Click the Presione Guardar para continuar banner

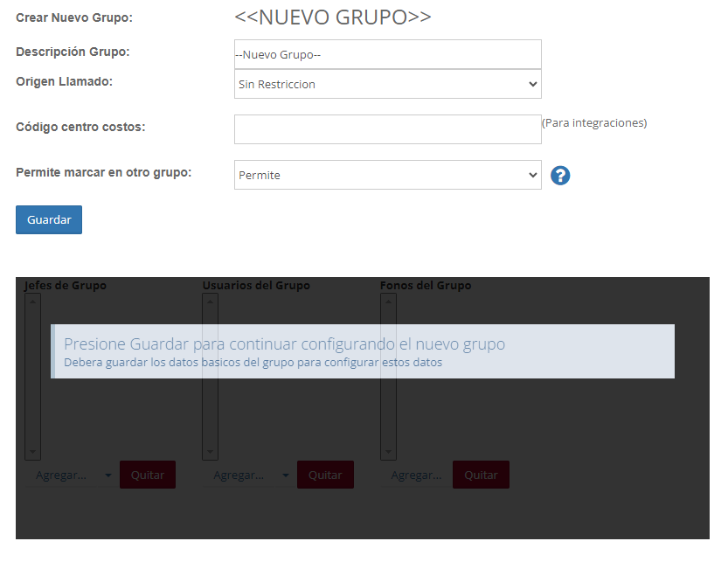coord(362,351)
